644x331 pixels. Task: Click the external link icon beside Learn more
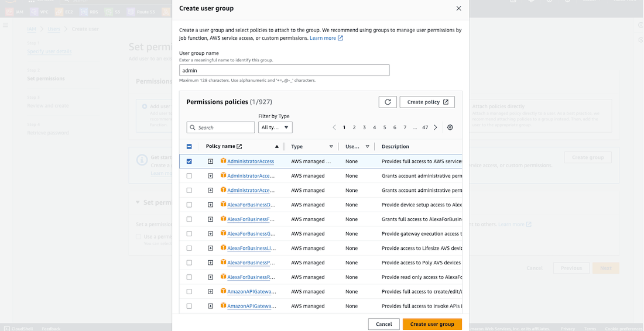(x=341, y=38)
